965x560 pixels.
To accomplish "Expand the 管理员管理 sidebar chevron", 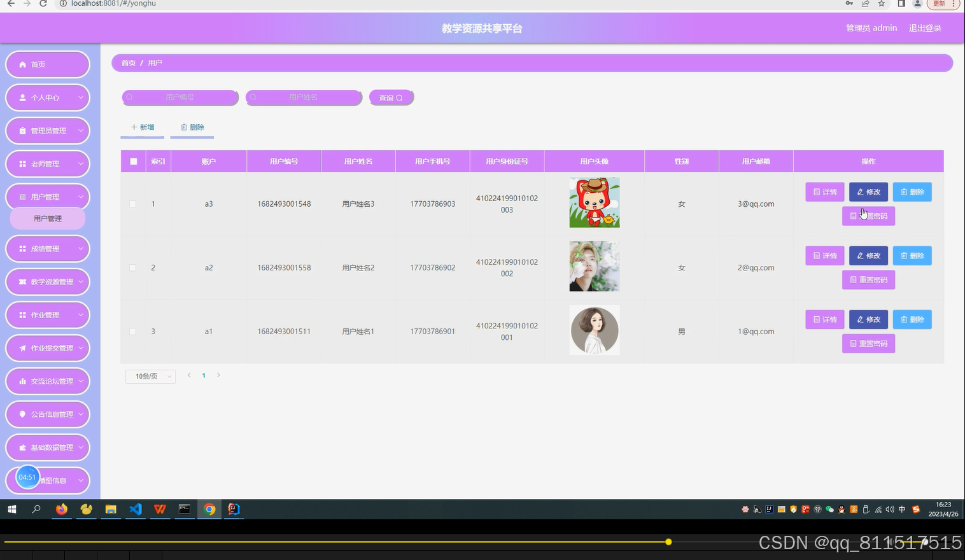I will click(81, 130).
